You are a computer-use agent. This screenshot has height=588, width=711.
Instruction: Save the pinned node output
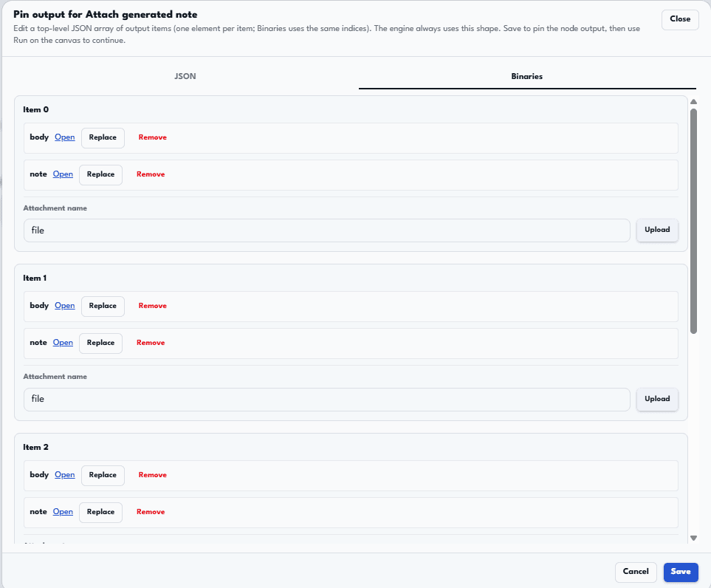point(680,572)
